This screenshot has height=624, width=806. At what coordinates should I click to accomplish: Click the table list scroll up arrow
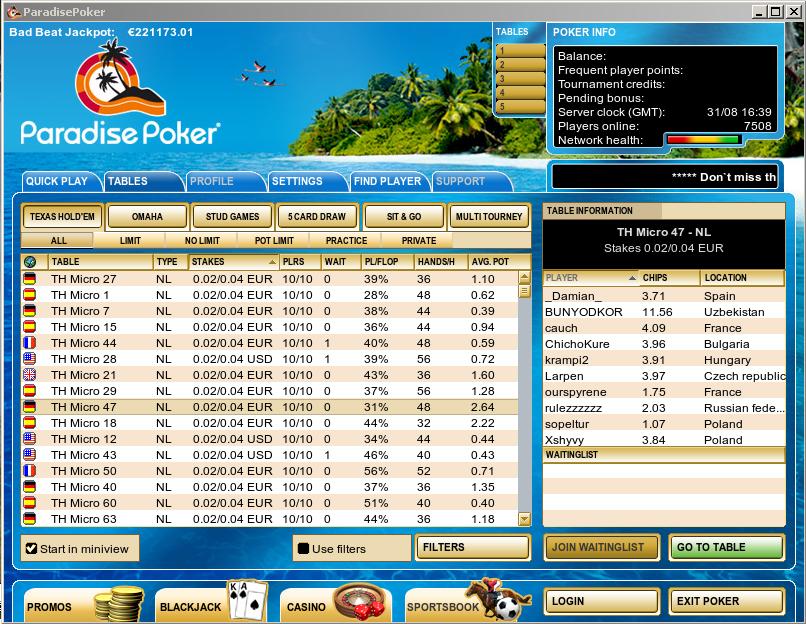(x=524, y=278)
